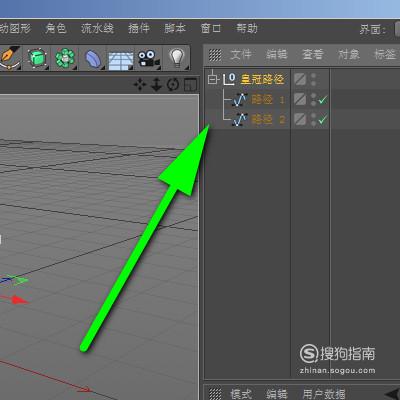This screenshot has height=400, width=400.
Task: Add a Light with the bulb icon
Action: click(177, 58)
